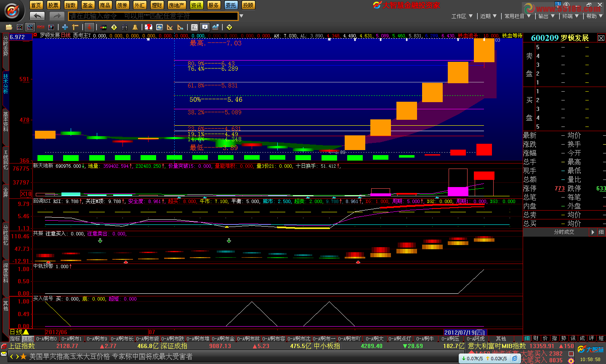Viewport: 606px width, 364px height.
Task: Activate the blue crosshair move tool
Action: coord(65,27)
